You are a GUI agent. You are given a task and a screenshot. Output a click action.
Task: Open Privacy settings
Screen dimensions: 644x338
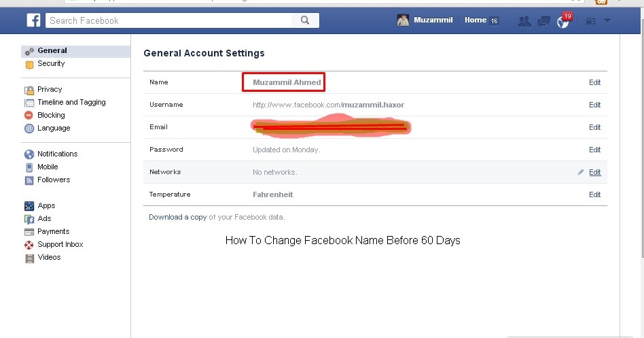click(x=50, y=89)
